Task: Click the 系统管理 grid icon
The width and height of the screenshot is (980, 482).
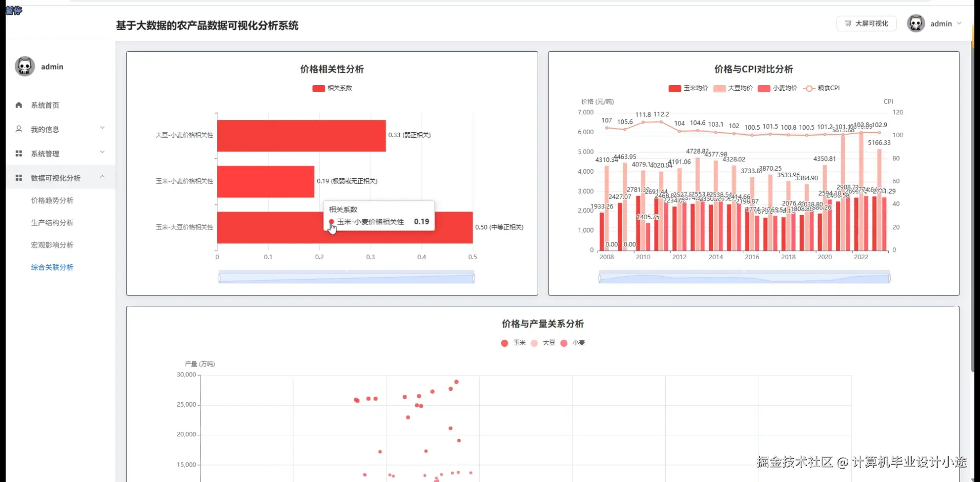Action: 19,153
